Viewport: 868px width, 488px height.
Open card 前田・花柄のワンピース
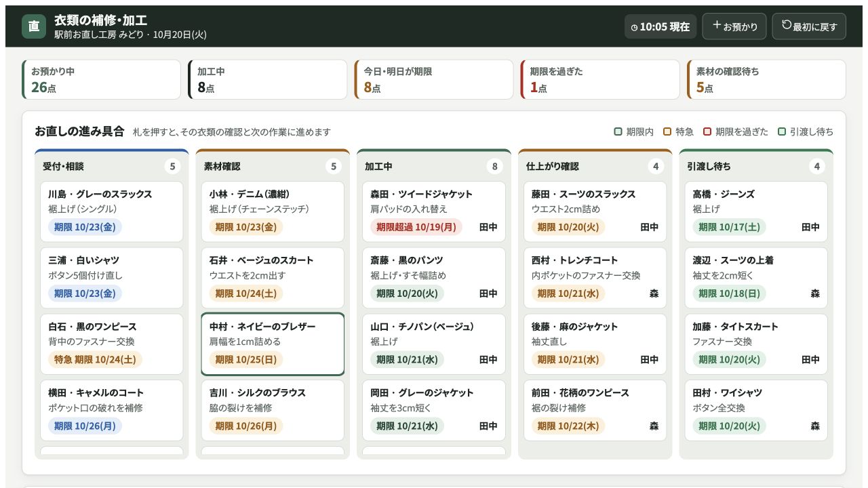(595, 410)
